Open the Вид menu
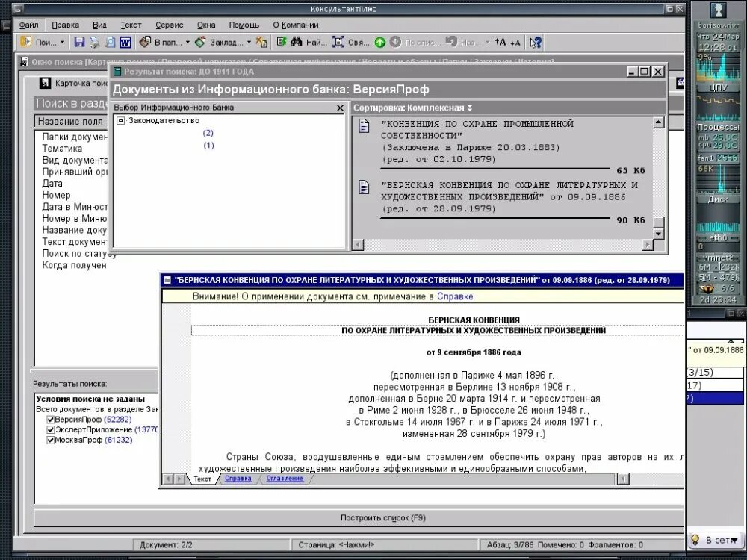Screen dimensions: 747x560 pyautogui.click(x=99, y=25)
